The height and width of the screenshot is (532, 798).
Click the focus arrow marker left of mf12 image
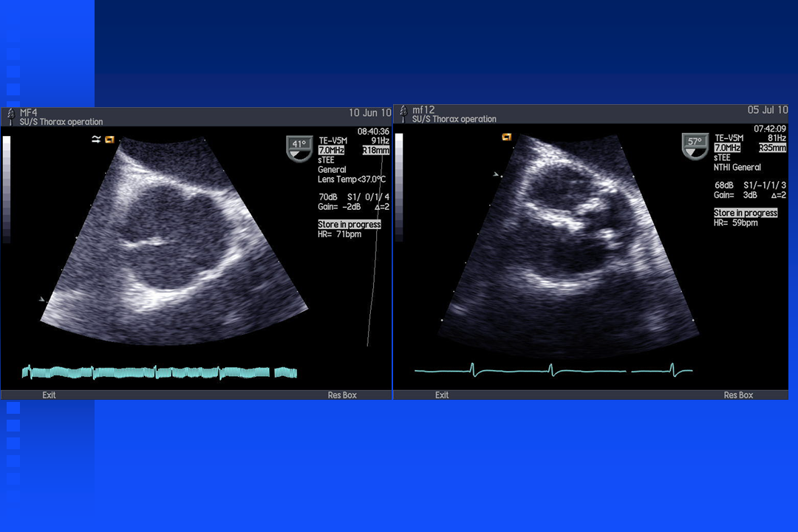click(497, 174)
